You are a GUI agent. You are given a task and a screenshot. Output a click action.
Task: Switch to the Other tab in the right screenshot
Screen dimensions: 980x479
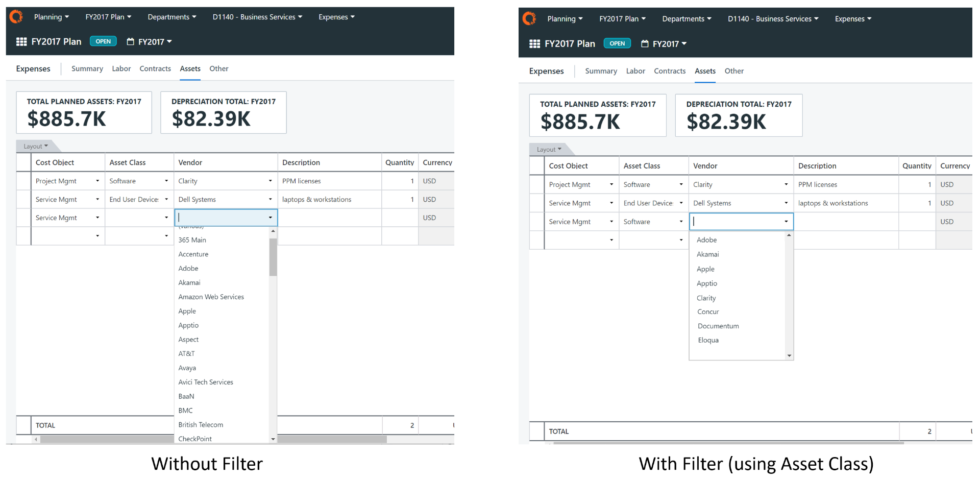click(x=734, y=71)
